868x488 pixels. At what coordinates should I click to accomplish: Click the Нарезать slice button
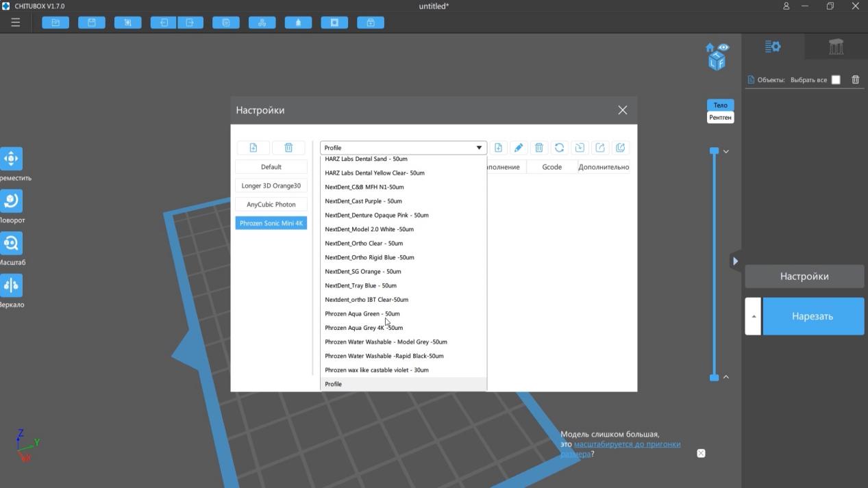pos(813,316)
